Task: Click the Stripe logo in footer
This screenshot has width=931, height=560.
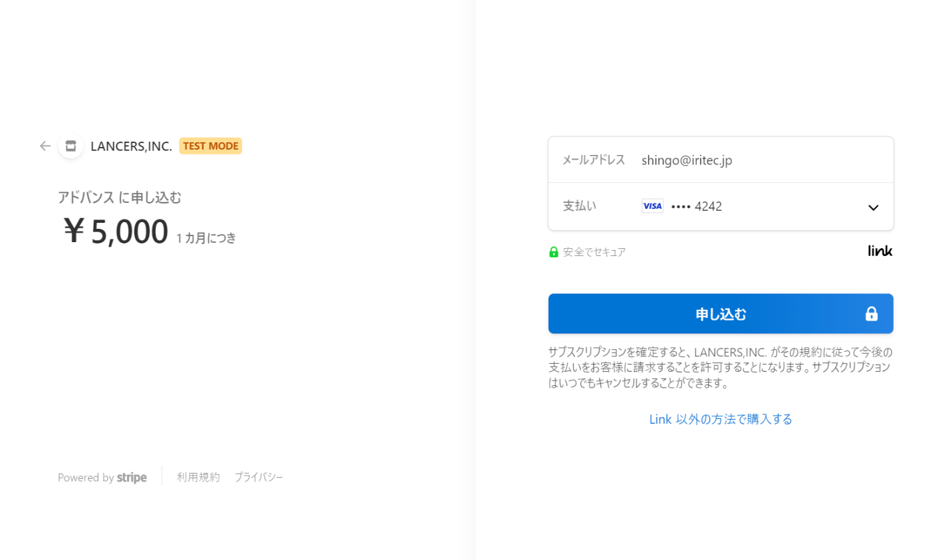Action: coord(132,478)
